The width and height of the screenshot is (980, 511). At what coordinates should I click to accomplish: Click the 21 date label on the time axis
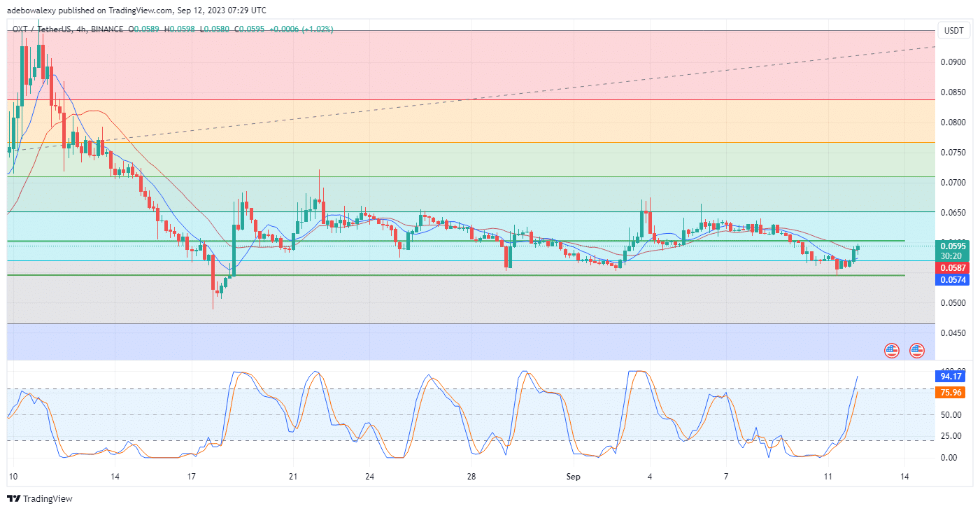[293, 477]
